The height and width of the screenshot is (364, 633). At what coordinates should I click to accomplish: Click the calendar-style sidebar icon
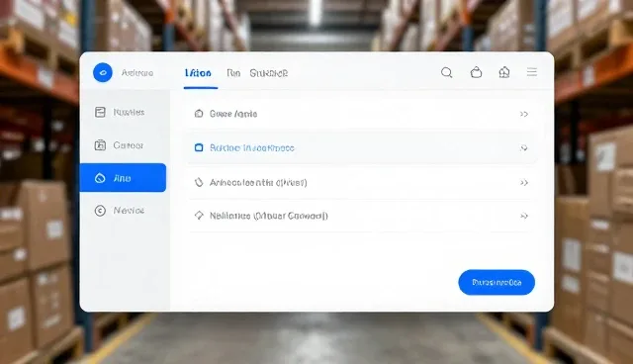pos(100,144)
